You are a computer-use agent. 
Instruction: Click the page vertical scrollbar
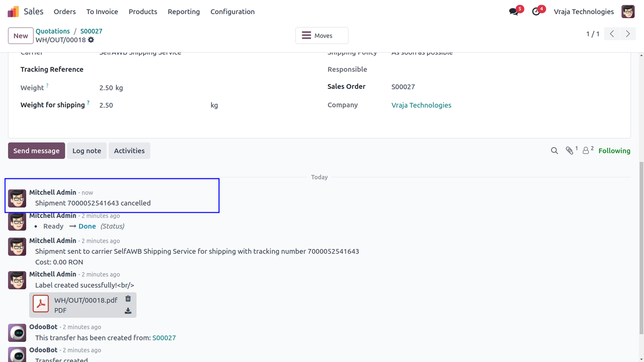pos(641,247)
